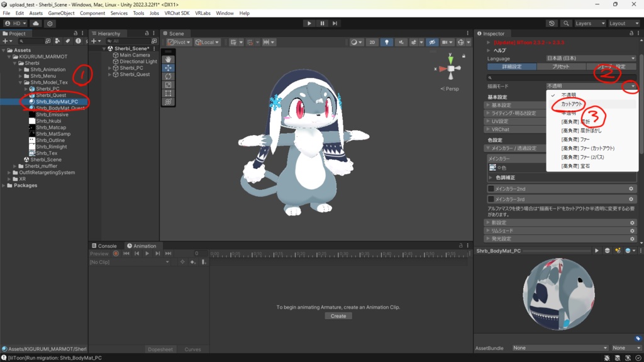Choose [高負荷] ファー (2パス) option
644x362 pixels.
pyautogui.click(x=582, y=157)
